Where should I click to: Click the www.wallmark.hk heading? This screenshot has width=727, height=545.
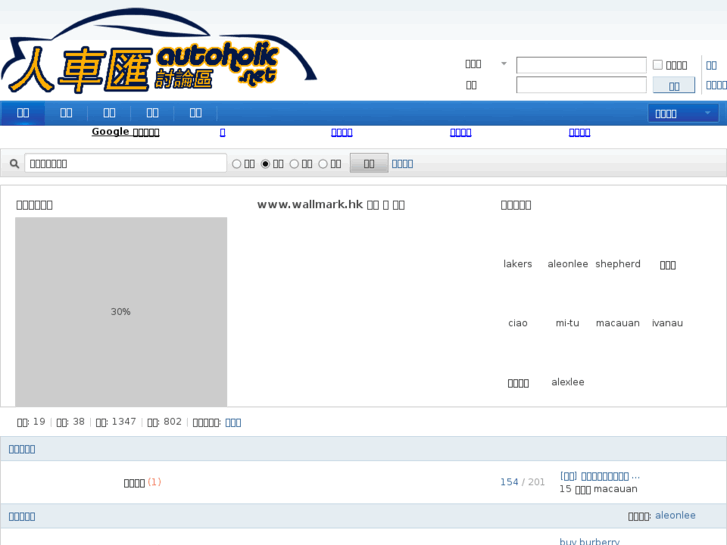pyautogui.click(x=331, y=205)
